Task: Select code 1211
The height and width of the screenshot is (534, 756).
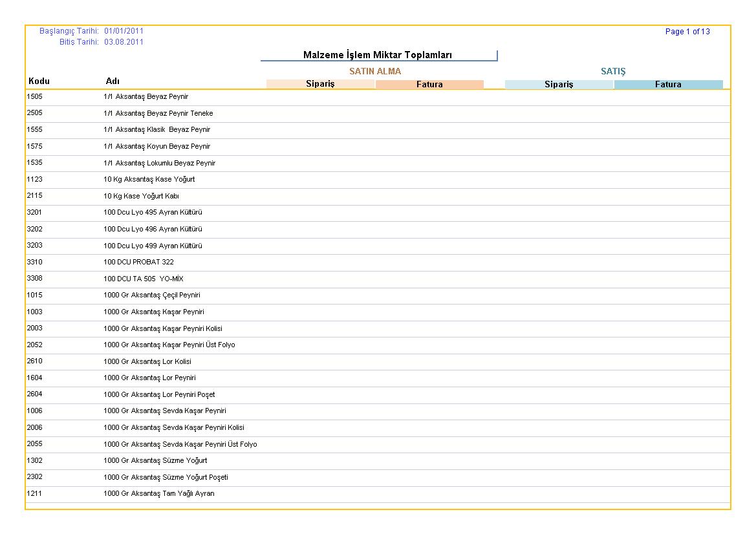Action: [x=35, y=493]
